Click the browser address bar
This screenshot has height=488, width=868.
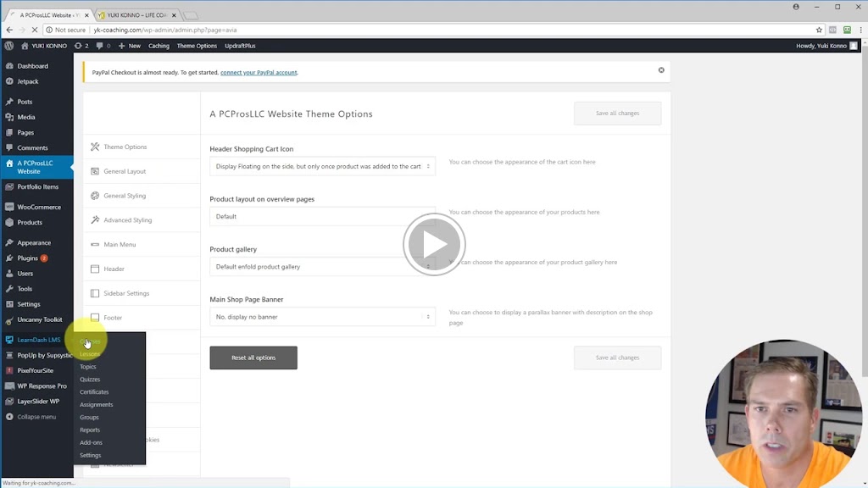point(431,30)
